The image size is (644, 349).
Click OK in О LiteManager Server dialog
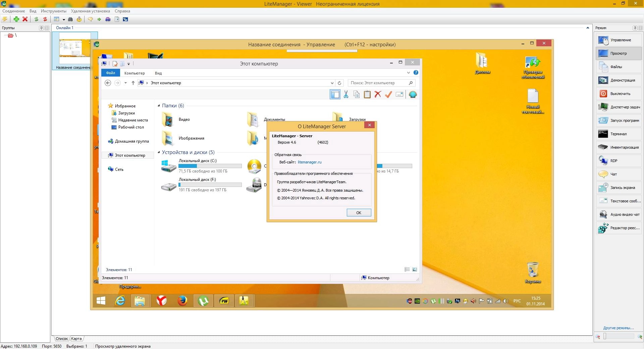click(x=359, y=213)
